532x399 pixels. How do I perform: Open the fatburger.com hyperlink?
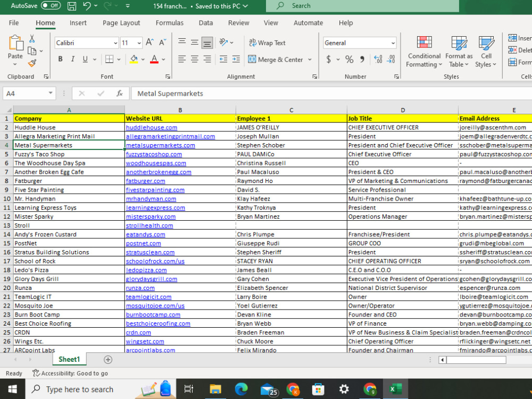145,181
